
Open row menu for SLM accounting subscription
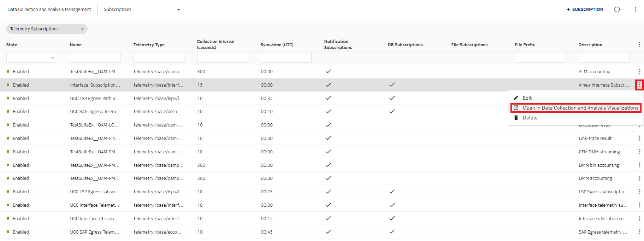pyautogui.click(x=639, y=71)
